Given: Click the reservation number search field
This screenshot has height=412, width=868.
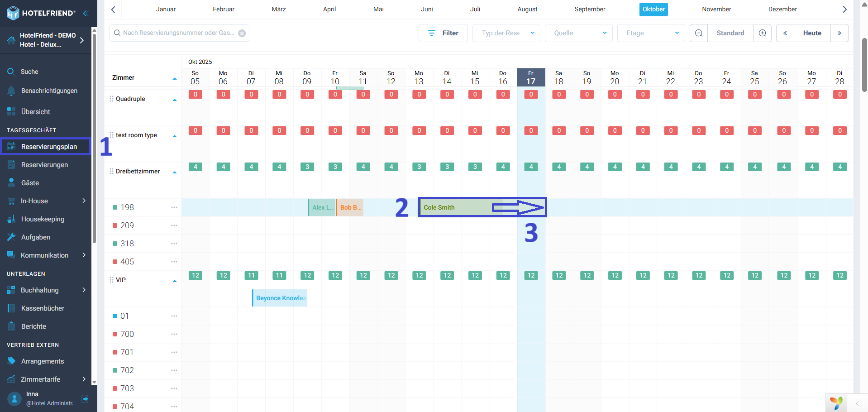Looking at the screenshot, I should 178,33.
